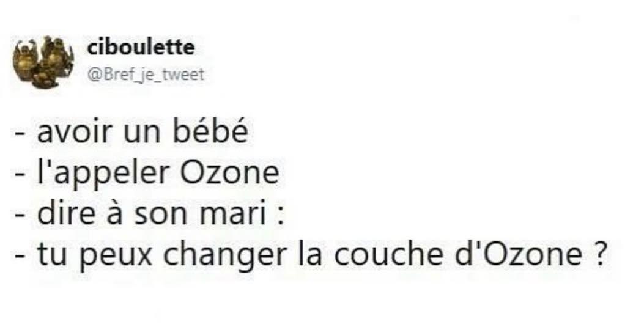Click the question mark ending the tweet
Screen dimensions: 644x330
click(x=599, y=255)
